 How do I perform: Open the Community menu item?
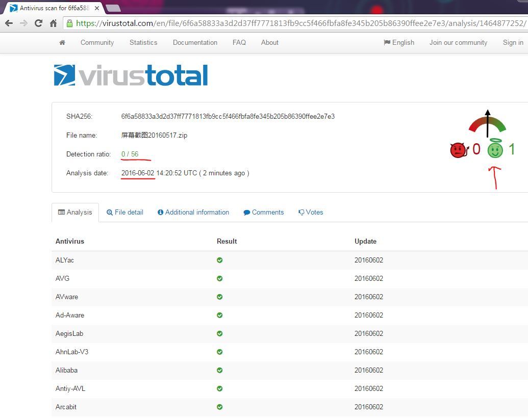pyautogui.click(x=97, y=43)
